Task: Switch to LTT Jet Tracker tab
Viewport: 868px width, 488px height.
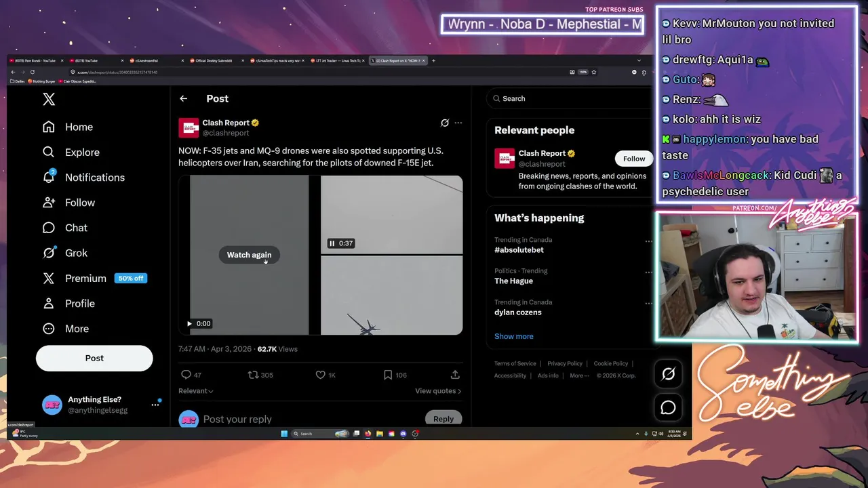Action: (338, 60)
